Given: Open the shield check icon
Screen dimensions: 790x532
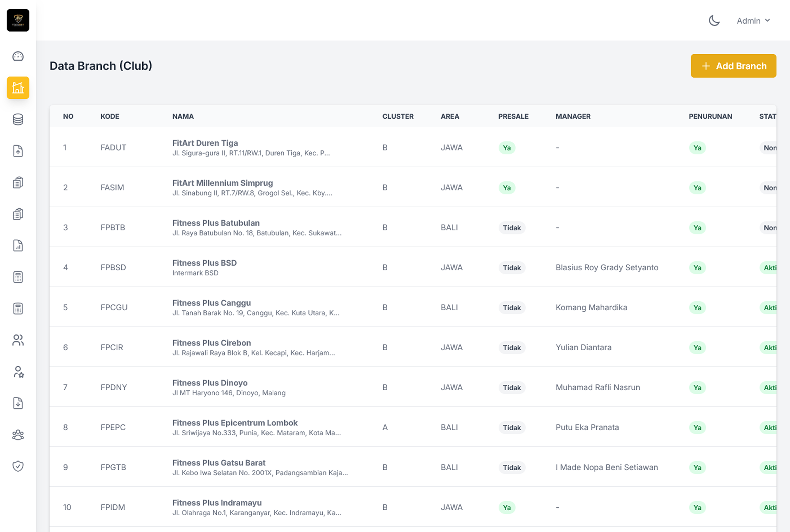Looking at the screenshot, I should pyautogui.click(x=18, y=466).
